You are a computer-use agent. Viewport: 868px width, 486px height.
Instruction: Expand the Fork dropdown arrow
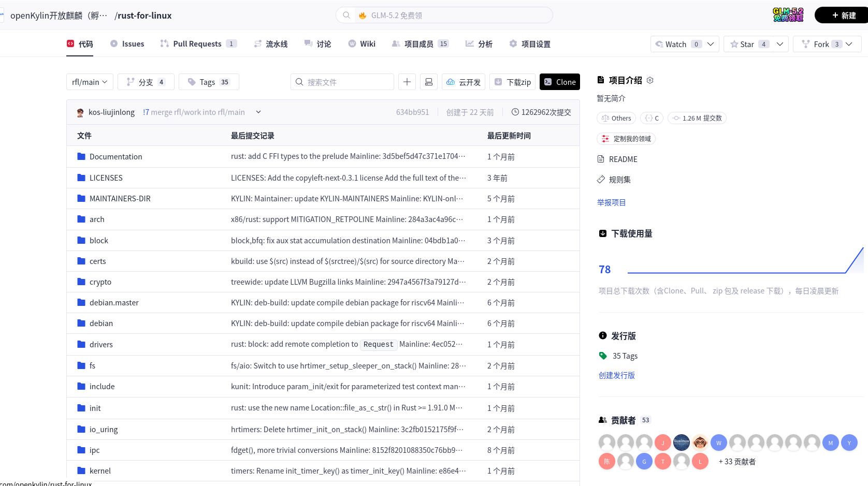coord(849,44)
